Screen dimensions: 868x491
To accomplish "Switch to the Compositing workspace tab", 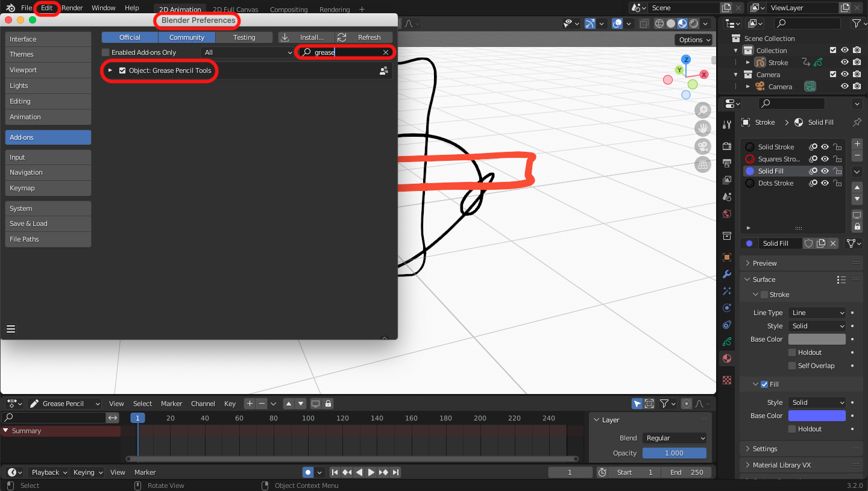I will click(289, 10).
